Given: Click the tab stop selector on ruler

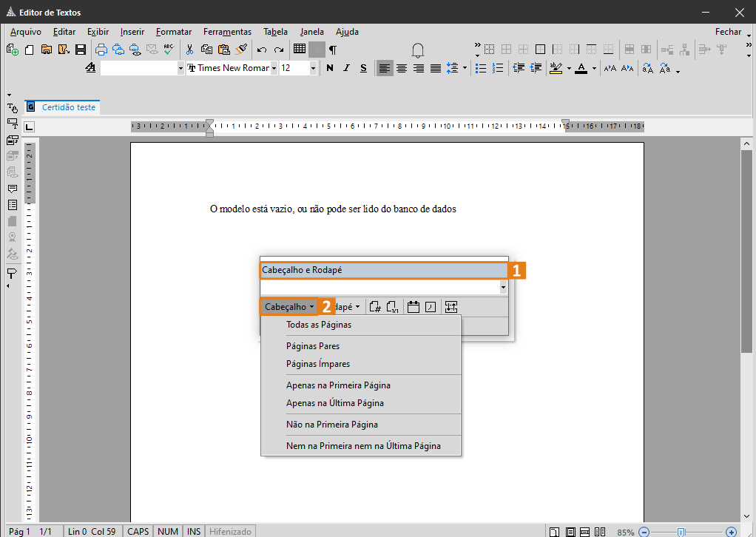Looking at the screenshot, I should 30,126.
